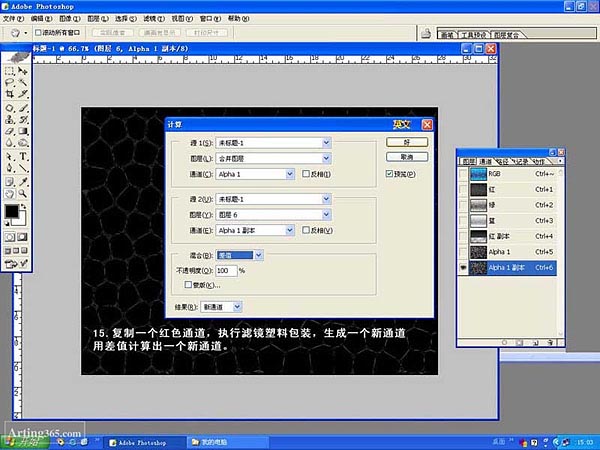Viewport: 600px width, 450px height.
Task: Select the Line shape tool
Action: click(x=23, y=168)
